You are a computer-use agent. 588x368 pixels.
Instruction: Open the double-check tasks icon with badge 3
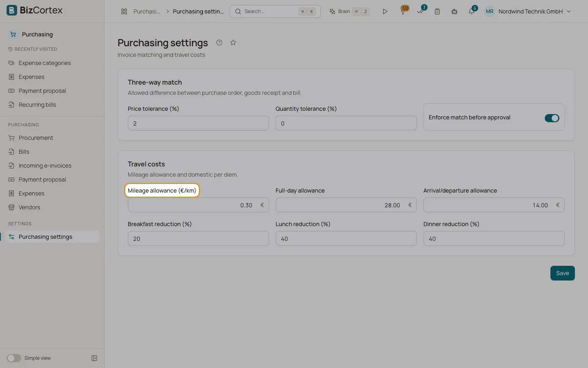(x=421, y=11)
